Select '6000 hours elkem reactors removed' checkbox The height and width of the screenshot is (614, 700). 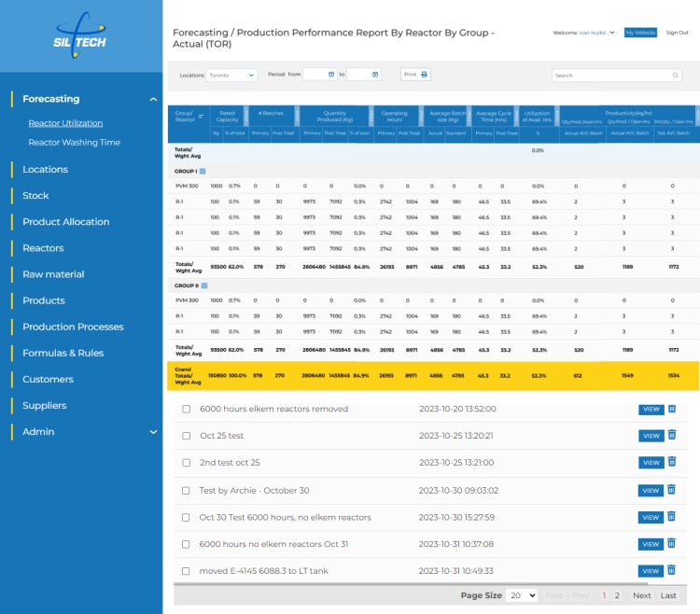coord(186,410)
